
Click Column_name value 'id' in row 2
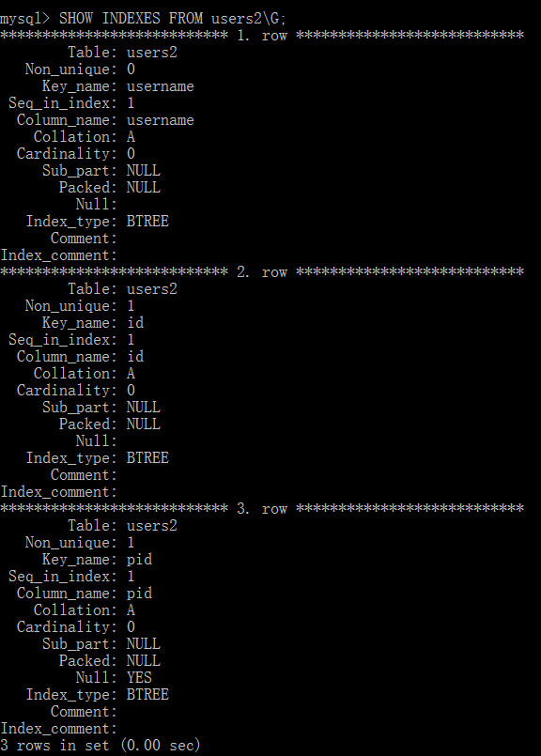[135, 356]
